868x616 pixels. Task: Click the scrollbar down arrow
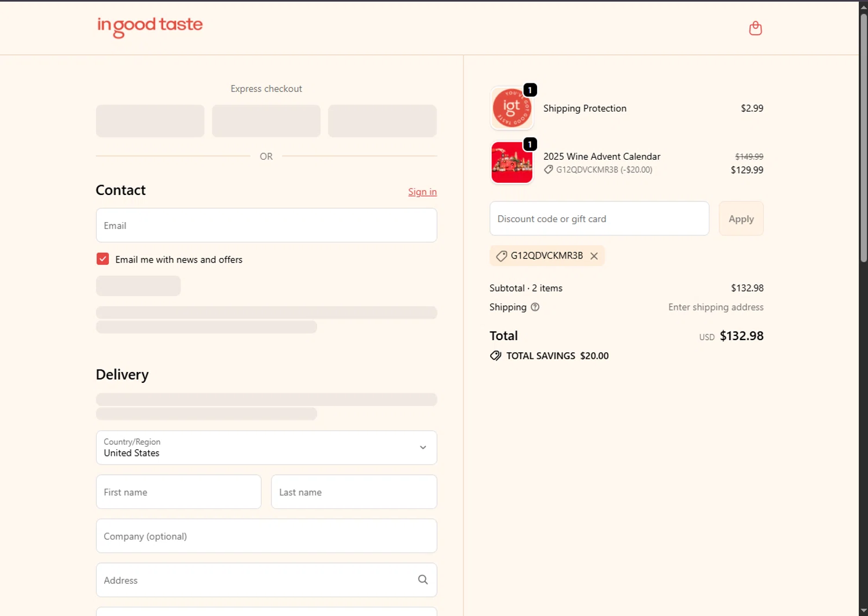(x=863, y=610)
